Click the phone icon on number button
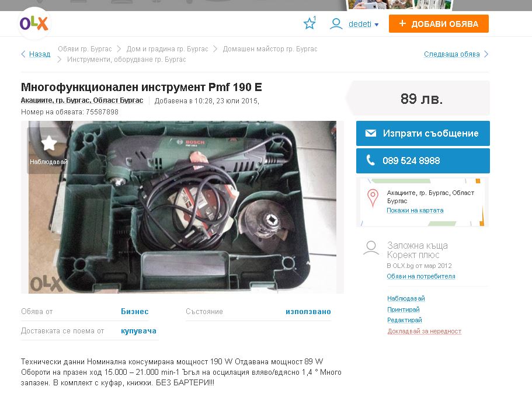Image resolution: width=532 pixels, height=404 pixels. tap(370, 161)
